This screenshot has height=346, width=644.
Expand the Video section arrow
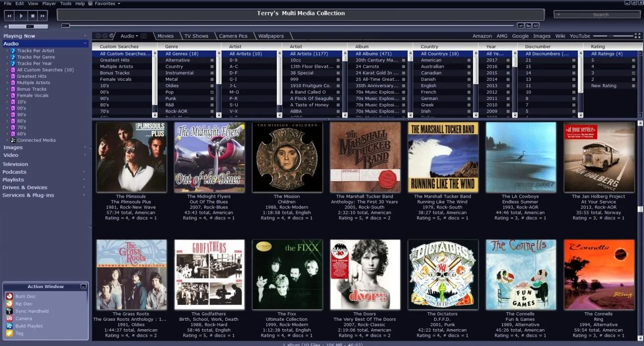coord(85,155)
